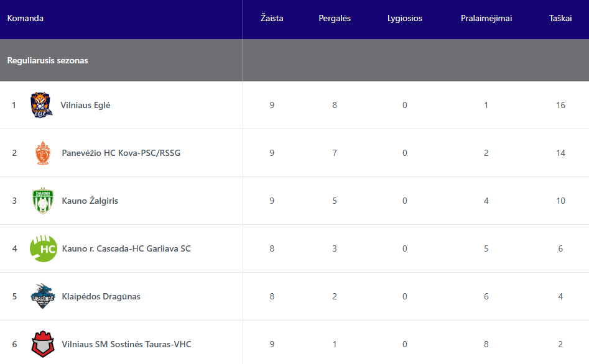Open Kauno r. Cascada-HC Garliava SC link
Screen dimensions: 589x364
tap(126, 248)
